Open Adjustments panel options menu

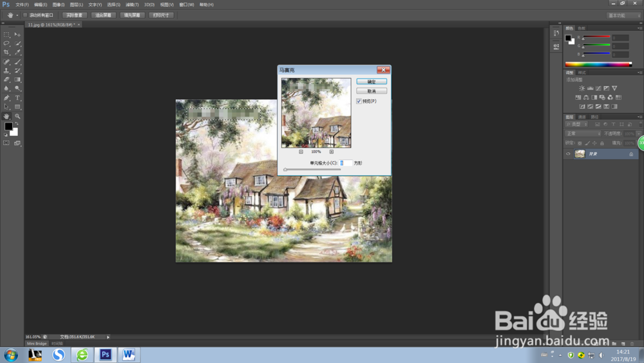pyautogui.click(x=639, y=73)
